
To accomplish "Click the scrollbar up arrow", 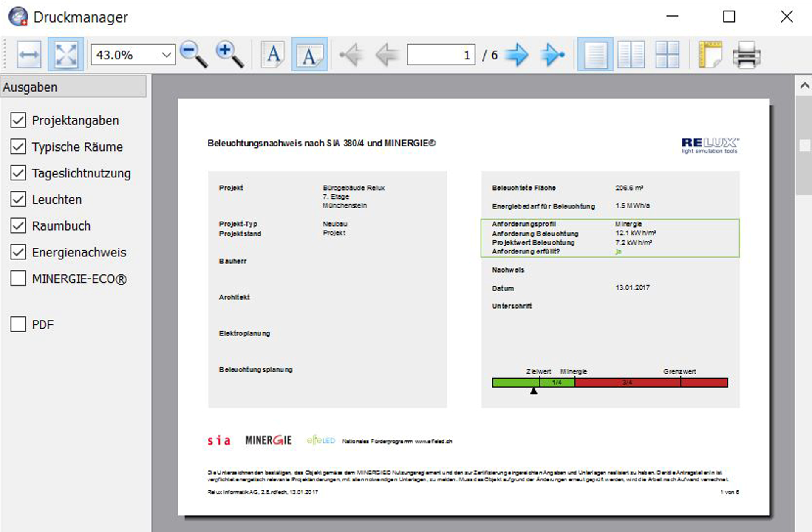I will (x=804, y=86).
